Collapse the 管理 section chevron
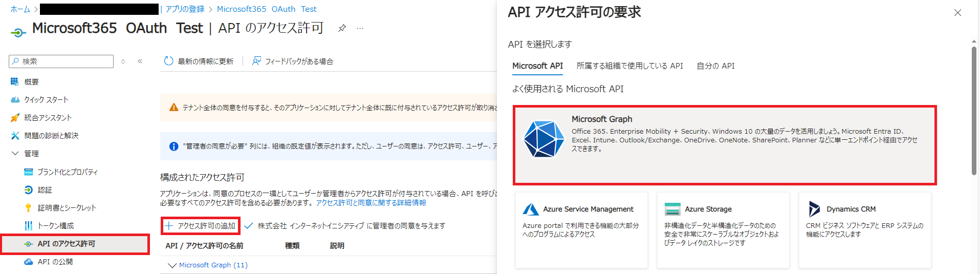Image resolution: width=980 pixels, height=274 pixels. (14, 153)
